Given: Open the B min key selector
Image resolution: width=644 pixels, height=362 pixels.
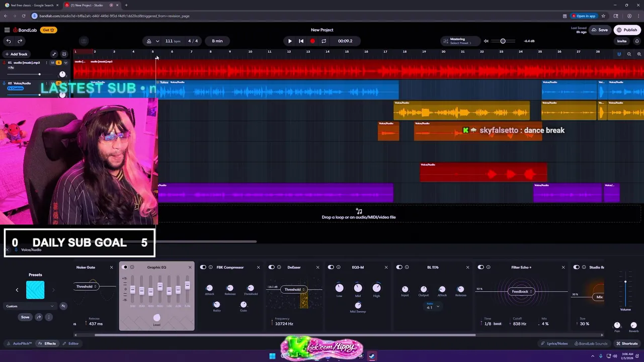Looking at the screenshot, I should (217, 41).
